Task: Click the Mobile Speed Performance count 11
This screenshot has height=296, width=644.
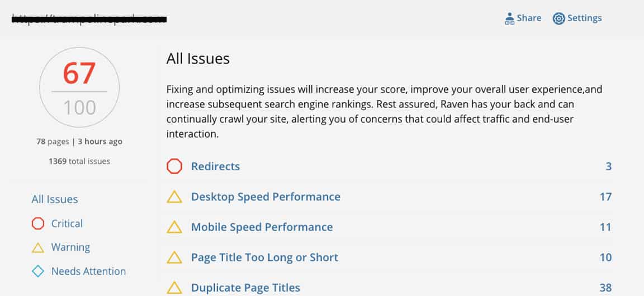Action: [606, 227]
